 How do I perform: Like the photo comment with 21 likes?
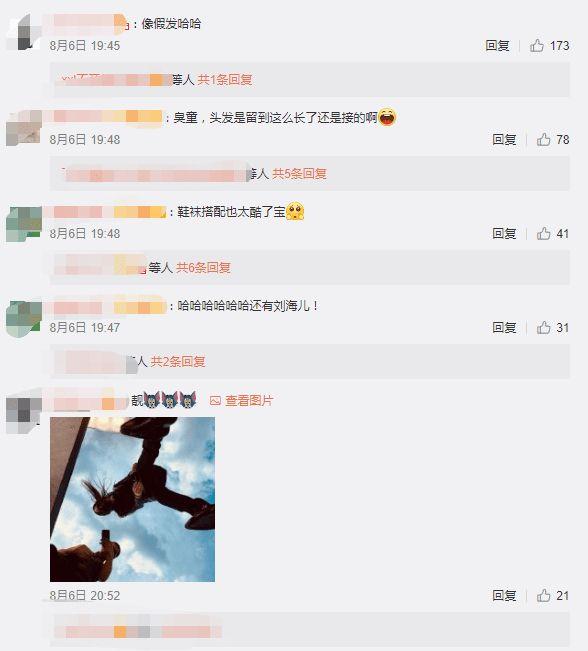coord(543,596)
